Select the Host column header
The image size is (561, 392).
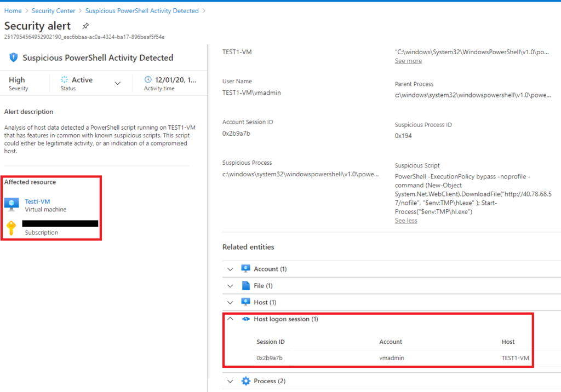(508, 342)
